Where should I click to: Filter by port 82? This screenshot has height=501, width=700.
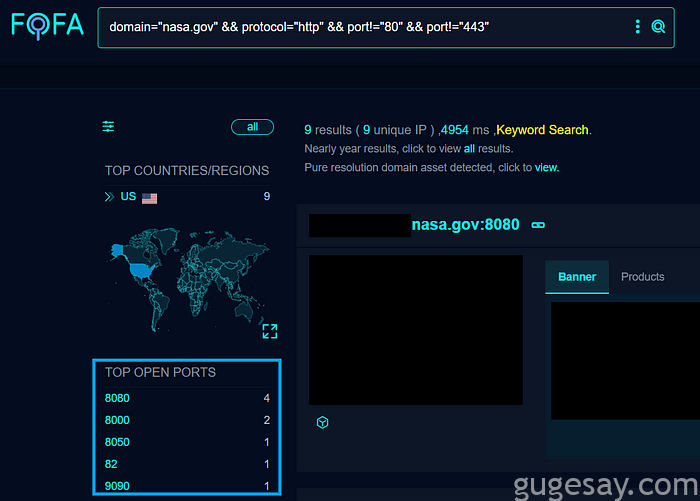[111, 464]
